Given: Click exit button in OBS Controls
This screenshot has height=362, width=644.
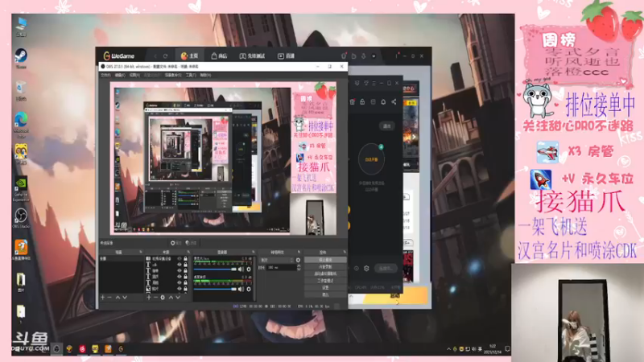Looking at the screenshot, I should coord(325,294).
